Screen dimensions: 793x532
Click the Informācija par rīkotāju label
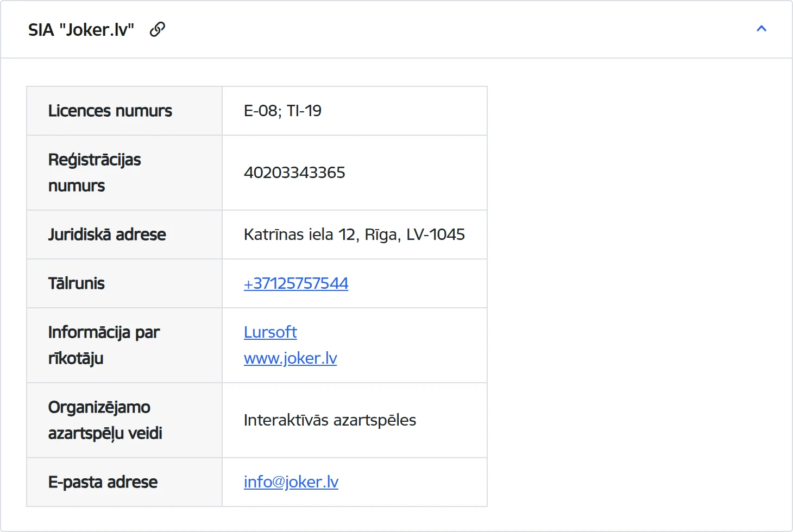pos(104,345)
